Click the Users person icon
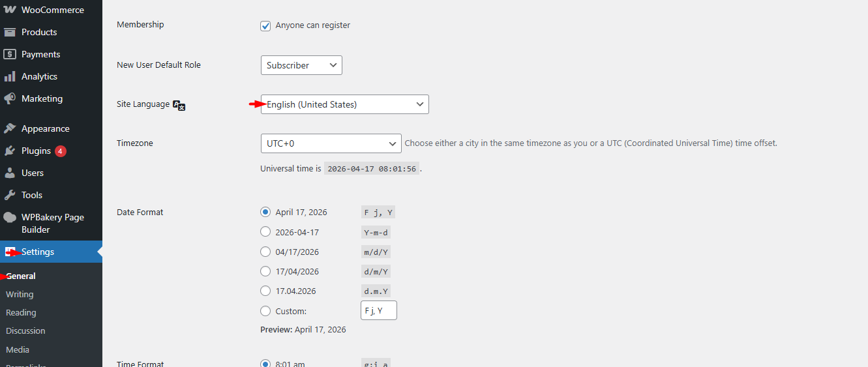This screenshot has width=868, height=367. 10,173
